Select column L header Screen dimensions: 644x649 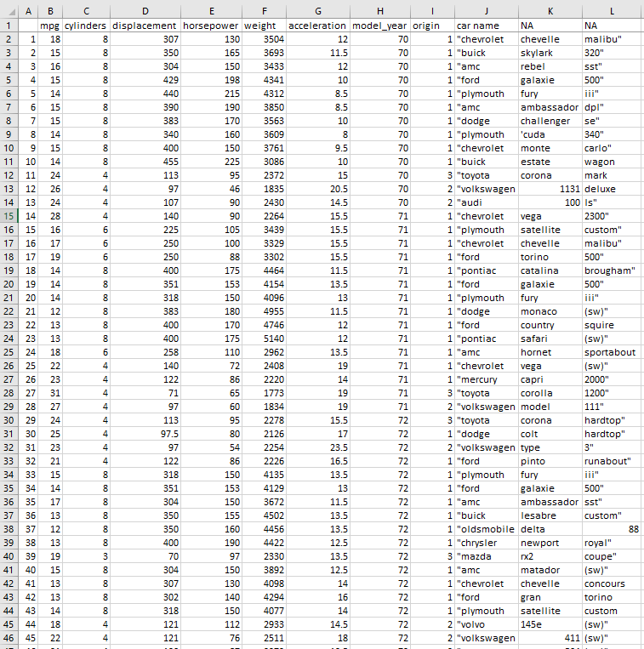[x=613, y=11]
